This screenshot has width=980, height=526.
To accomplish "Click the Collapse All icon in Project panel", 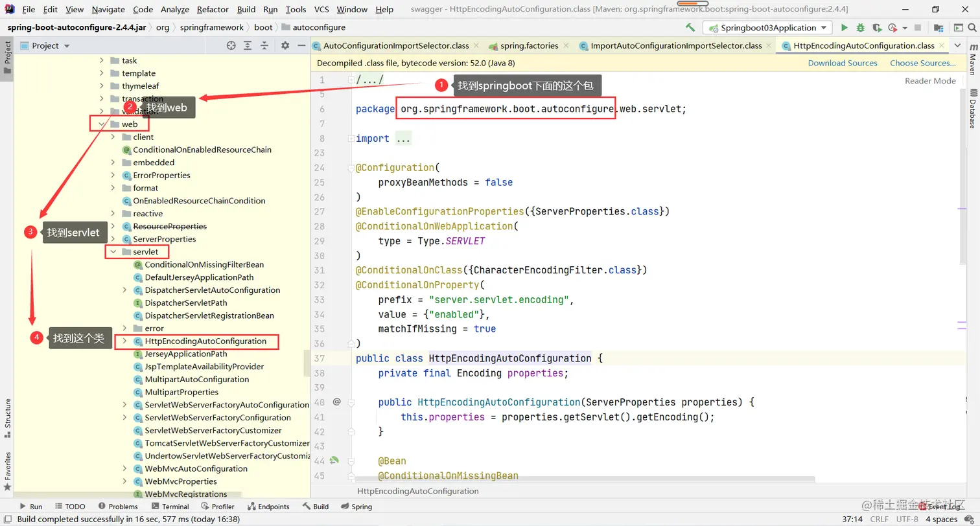I will [x=264, y=45].
